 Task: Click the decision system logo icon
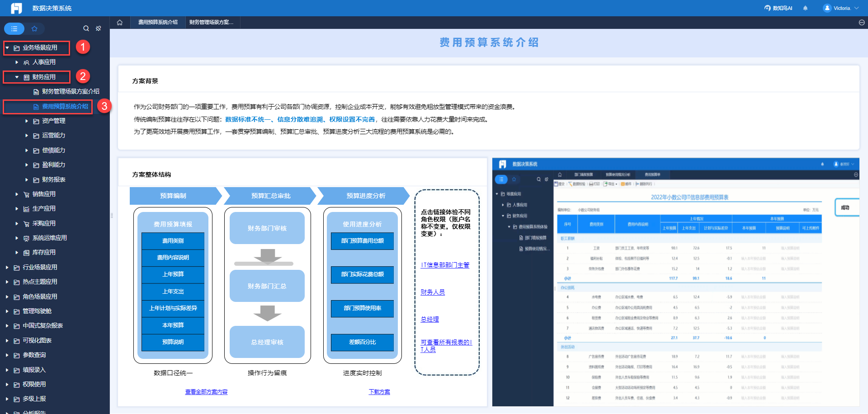tap(16, 8)
